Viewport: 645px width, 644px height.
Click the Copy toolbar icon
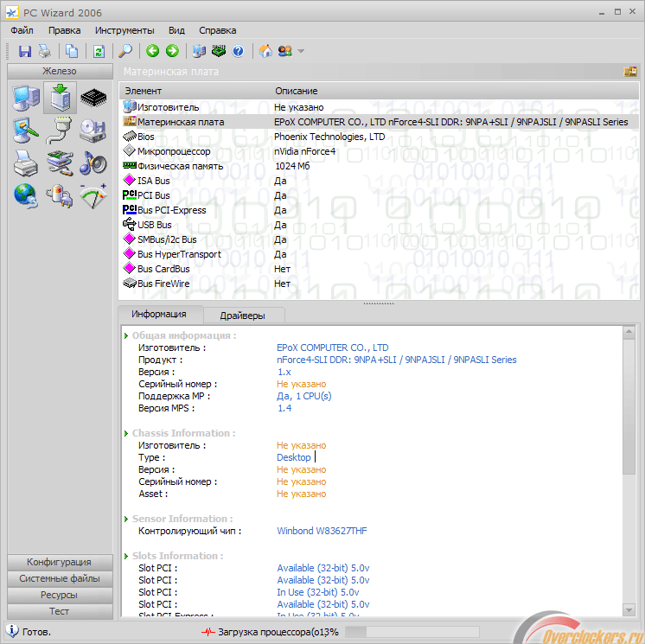pos(72,51)
